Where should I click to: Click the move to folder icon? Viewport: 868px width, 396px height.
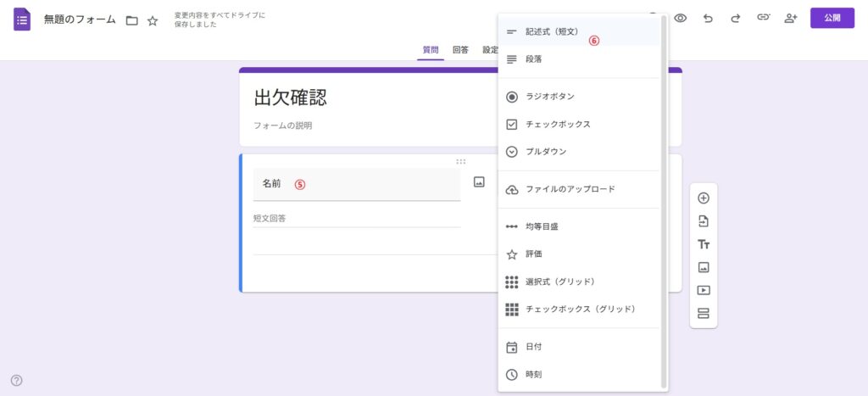(x=131, y=20)
